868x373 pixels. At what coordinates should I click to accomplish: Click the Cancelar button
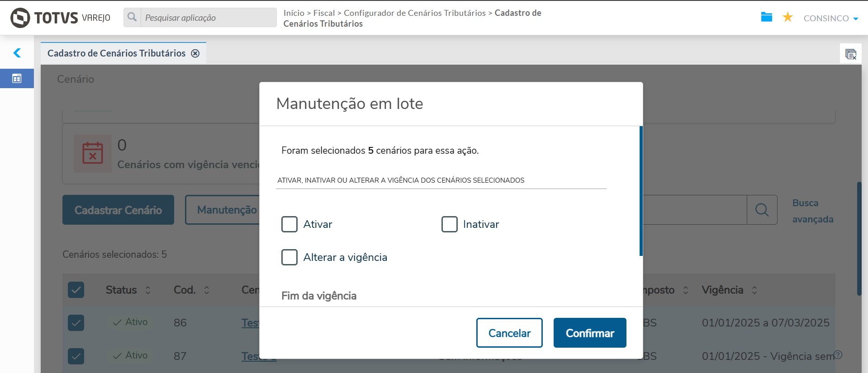(x=509, y=333)
